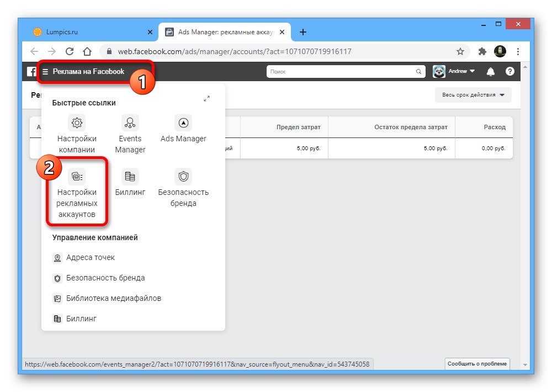Open Настройки рекламных аккаунтов shortcut
This screenshot has height=392, width=552.
point(77,193)
